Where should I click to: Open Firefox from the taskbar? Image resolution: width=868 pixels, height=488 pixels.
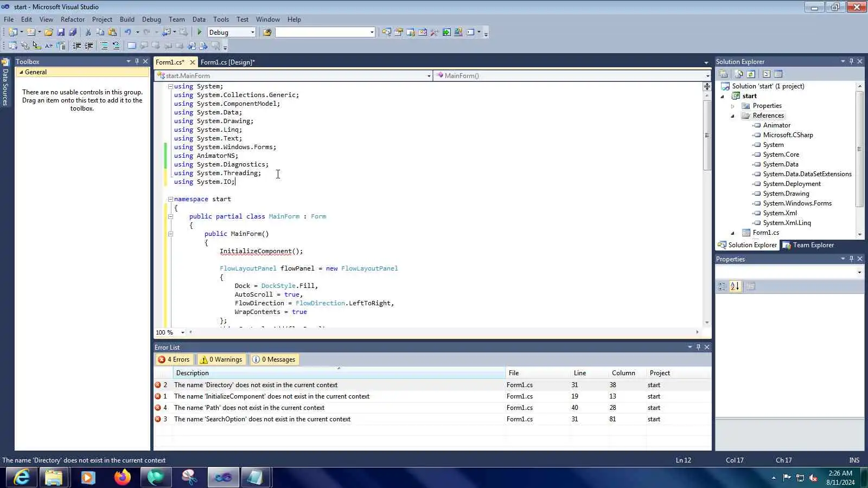[x=122, y=477]
